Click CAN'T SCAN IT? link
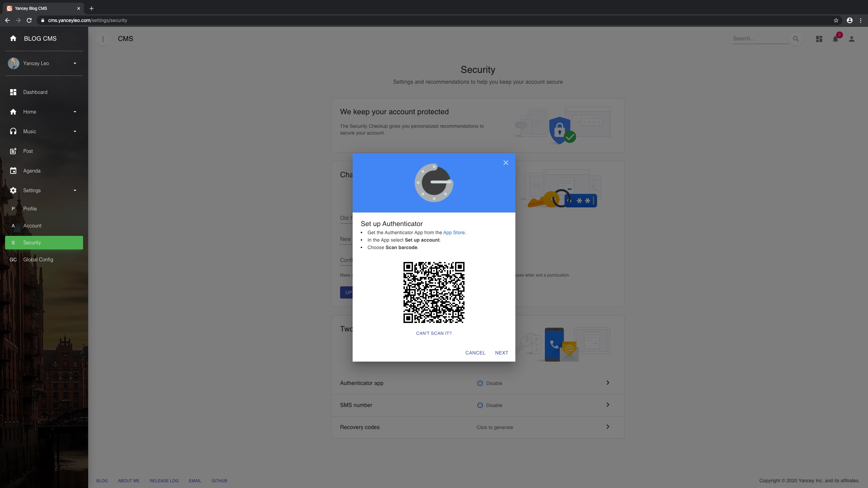The image size is (868, 488). pyautogui.click(x=434, y=333)
